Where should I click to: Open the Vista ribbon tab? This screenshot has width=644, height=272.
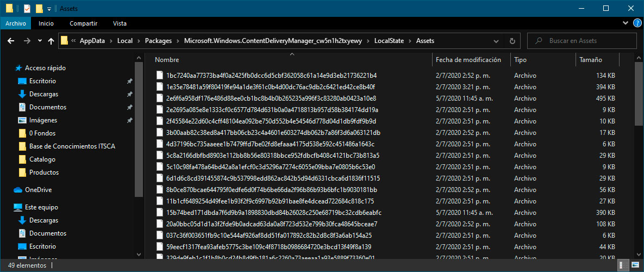click(x=120, y=23)
